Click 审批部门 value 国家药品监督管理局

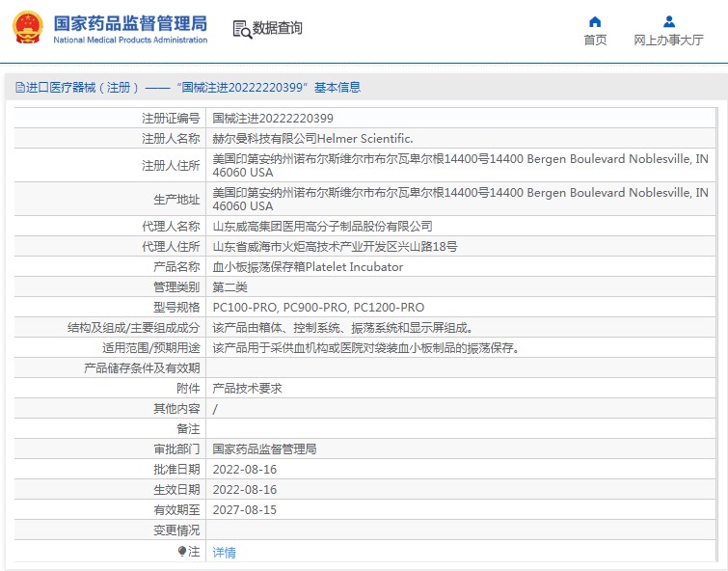[x=264, y=449]
